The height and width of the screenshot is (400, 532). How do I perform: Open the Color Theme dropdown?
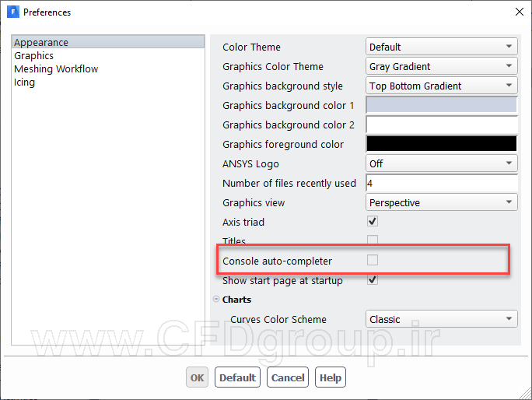pos(442,47)
